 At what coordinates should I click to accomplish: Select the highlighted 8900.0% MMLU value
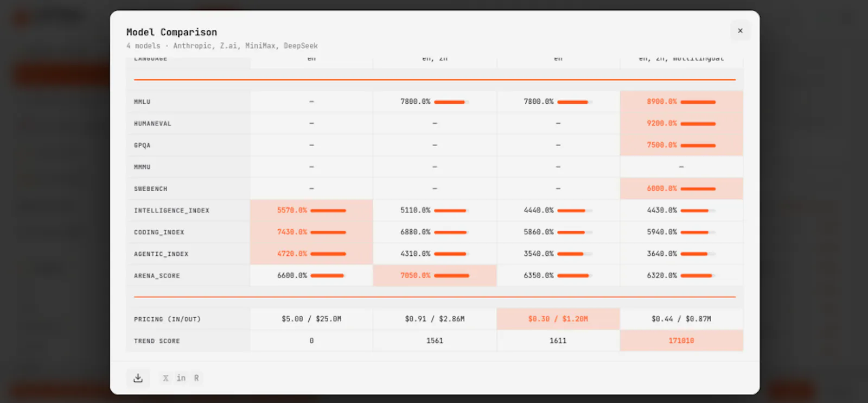662,102
